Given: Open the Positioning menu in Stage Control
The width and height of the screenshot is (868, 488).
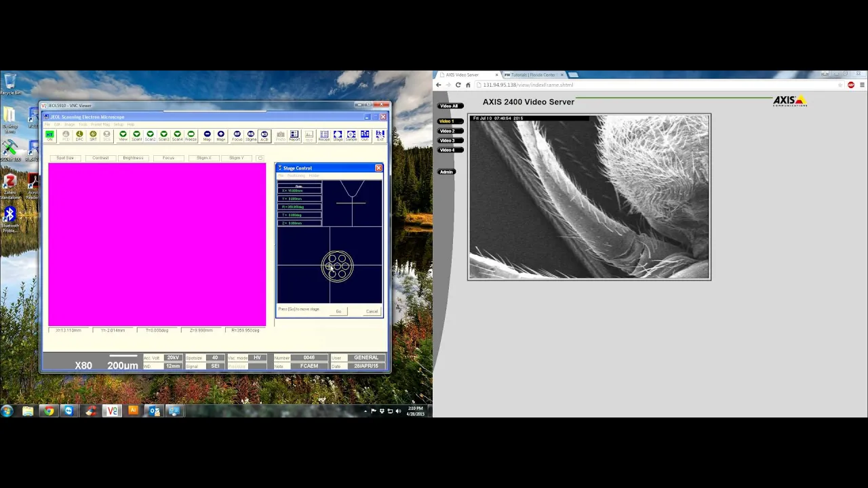Looking at the screenshot, I should coord(296,176).
